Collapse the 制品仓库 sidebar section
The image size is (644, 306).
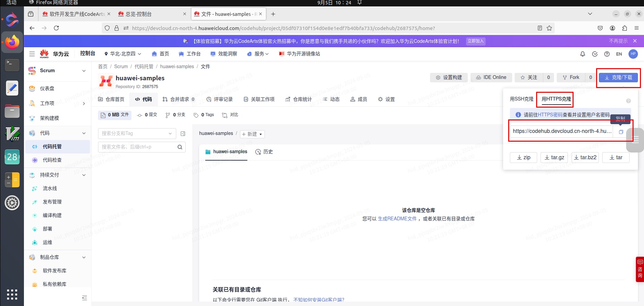coord(84,257)
